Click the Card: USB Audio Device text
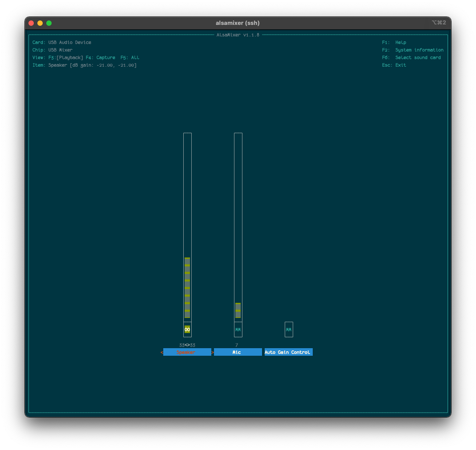This screenshot has width=476, height=450. click(62, 42)
